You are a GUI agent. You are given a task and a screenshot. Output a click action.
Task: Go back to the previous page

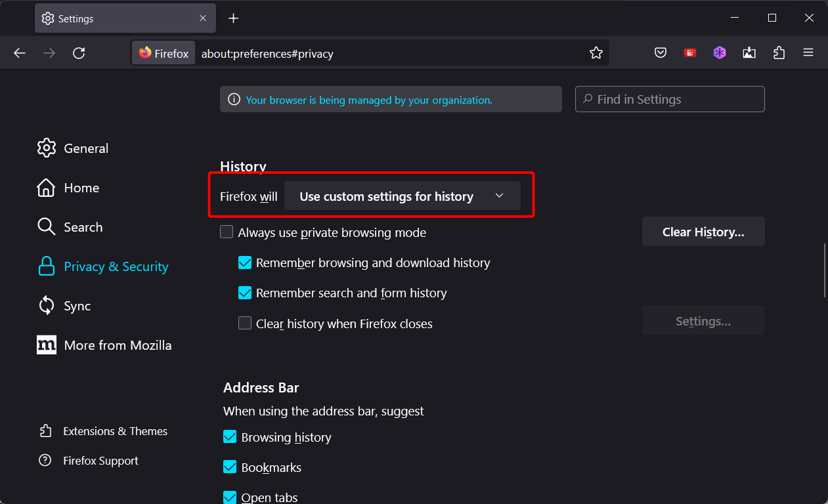[20, 53]
